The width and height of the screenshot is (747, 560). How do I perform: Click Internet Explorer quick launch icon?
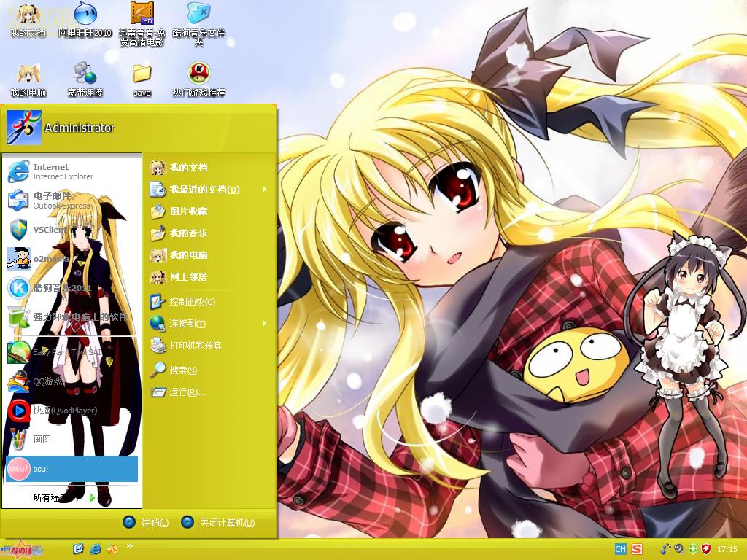pos(96,549)
